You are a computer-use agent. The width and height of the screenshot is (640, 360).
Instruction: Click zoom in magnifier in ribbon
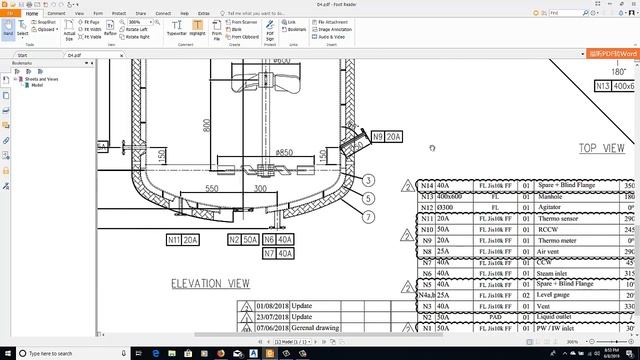click(x=157, y=22)
